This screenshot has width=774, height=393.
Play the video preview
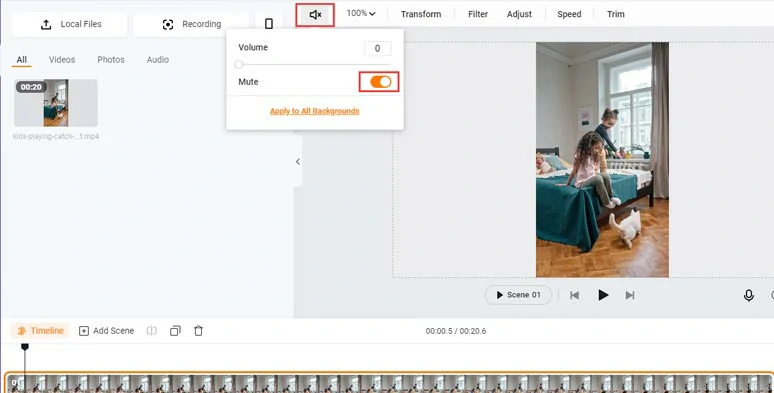[603, 295]
